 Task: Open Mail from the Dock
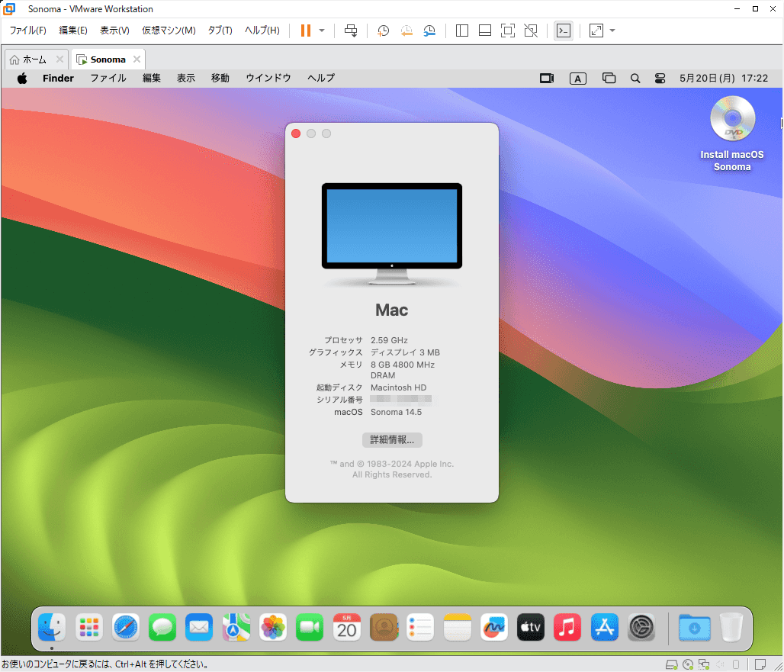(x=199, y=627)
